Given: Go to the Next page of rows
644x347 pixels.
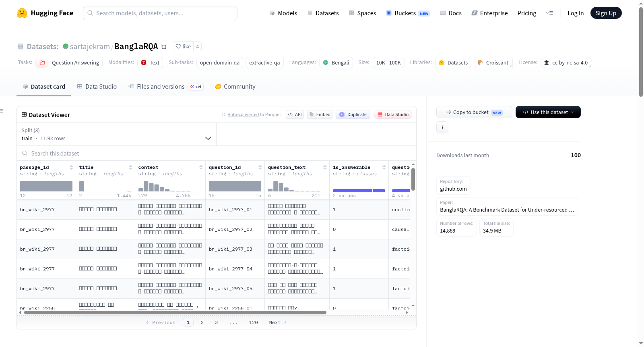Looking at the screenshot, I should (x=278, y=322).
